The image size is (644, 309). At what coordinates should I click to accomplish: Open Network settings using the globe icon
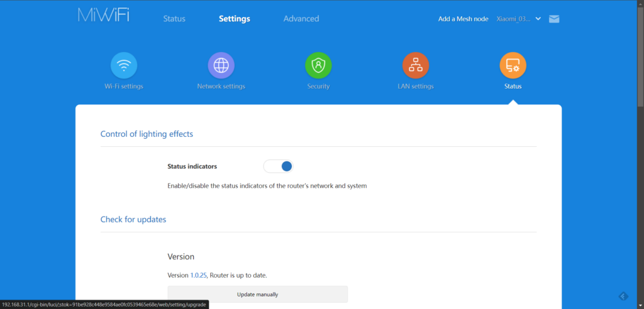[x=221, y=65]
